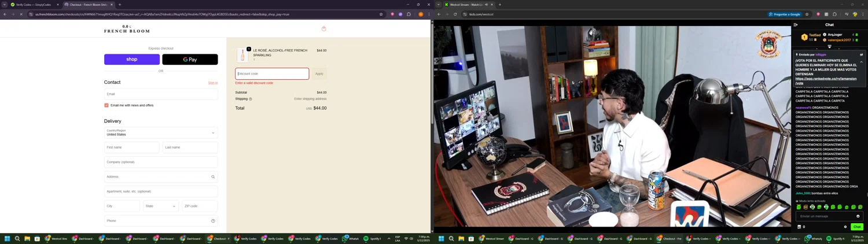Open chat settings gear in Kick chat
This screenshot has height=244, width=868.
tap(845, 227)
